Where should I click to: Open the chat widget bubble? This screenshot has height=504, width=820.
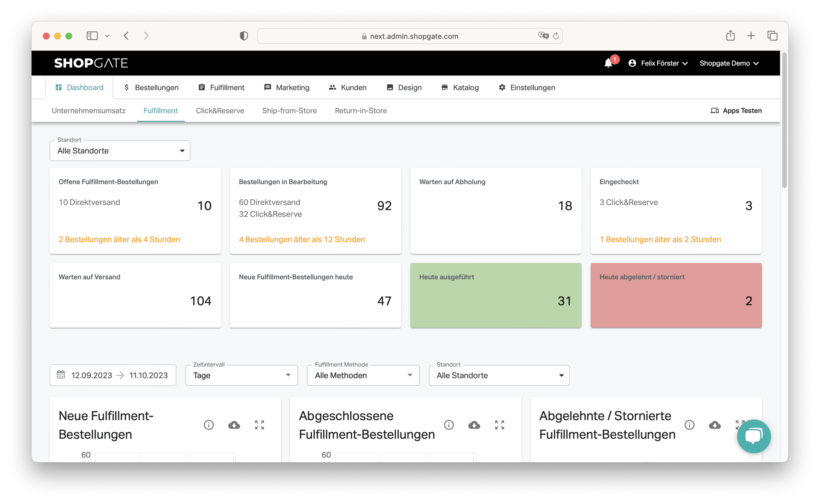click(x=753, y=436)
